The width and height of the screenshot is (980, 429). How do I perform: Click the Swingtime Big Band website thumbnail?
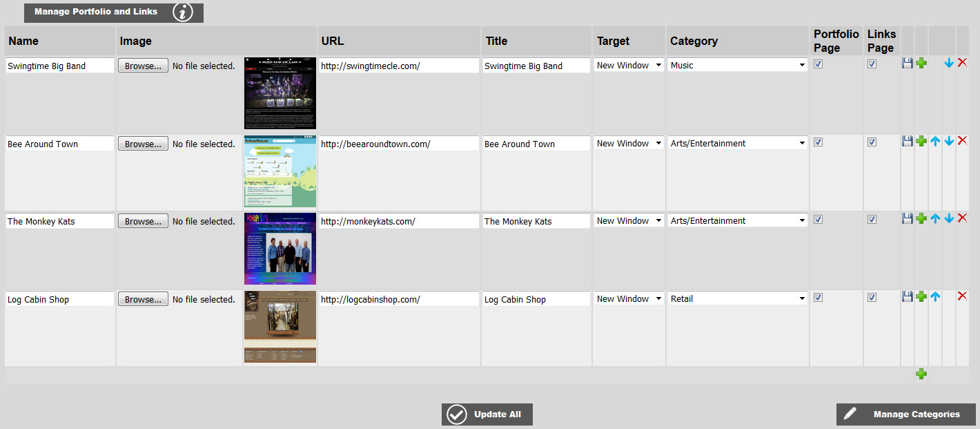click(280, 93)
